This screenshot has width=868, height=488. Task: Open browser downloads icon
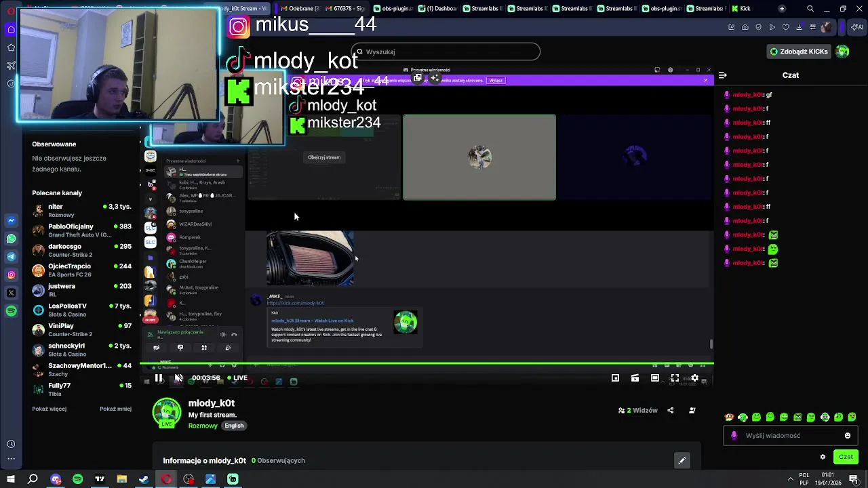click(800, 27)
